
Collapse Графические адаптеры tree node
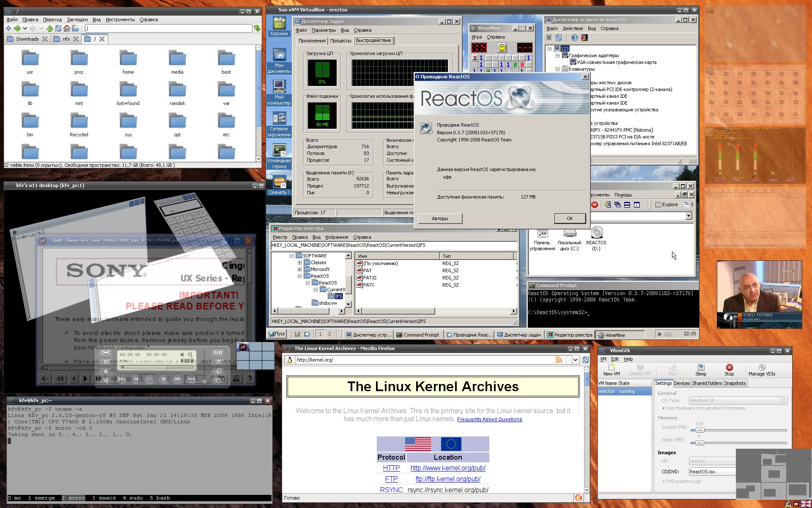tap(557, 55)
